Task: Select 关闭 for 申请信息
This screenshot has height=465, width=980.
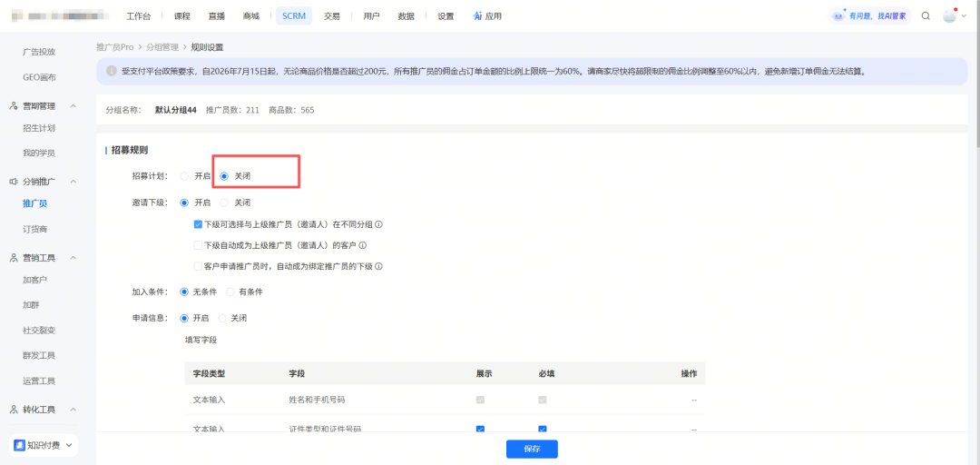Action: [222, 318]
